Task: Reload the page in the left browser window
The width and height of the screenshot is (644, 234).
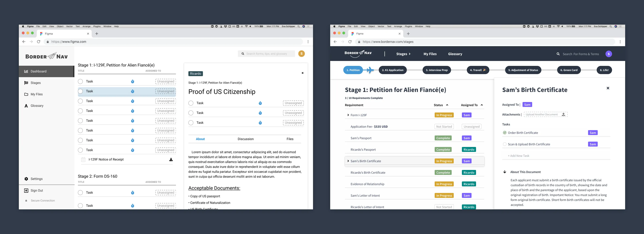Action: pyautogui.click(x=39, y=42)
